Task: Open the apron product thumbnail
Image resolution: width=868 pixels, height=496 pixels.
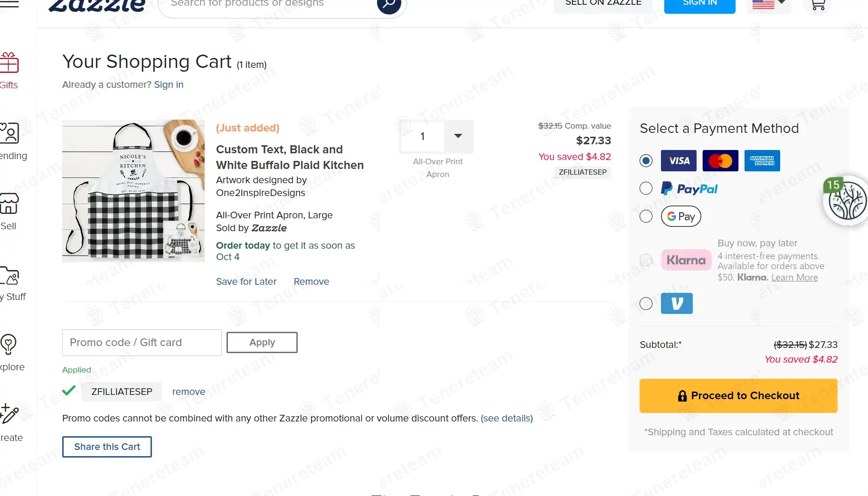Action: pyautogui.click(x=133, y=191)
